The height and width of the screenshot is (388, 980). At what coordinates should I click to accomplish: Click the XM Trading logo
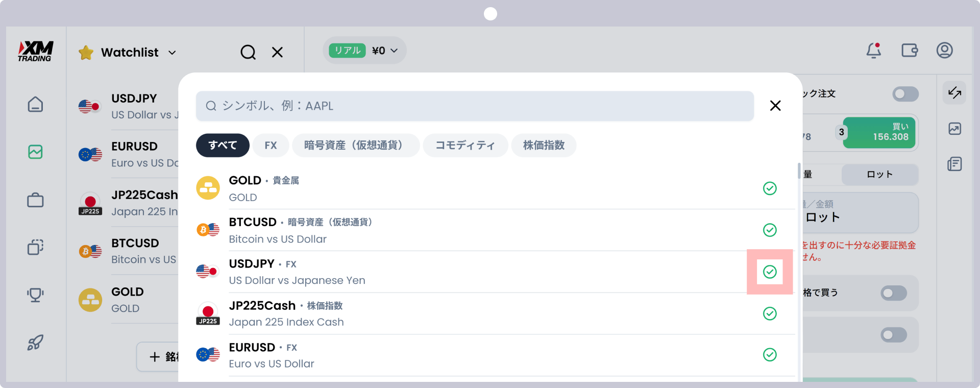tap(36, 51)
